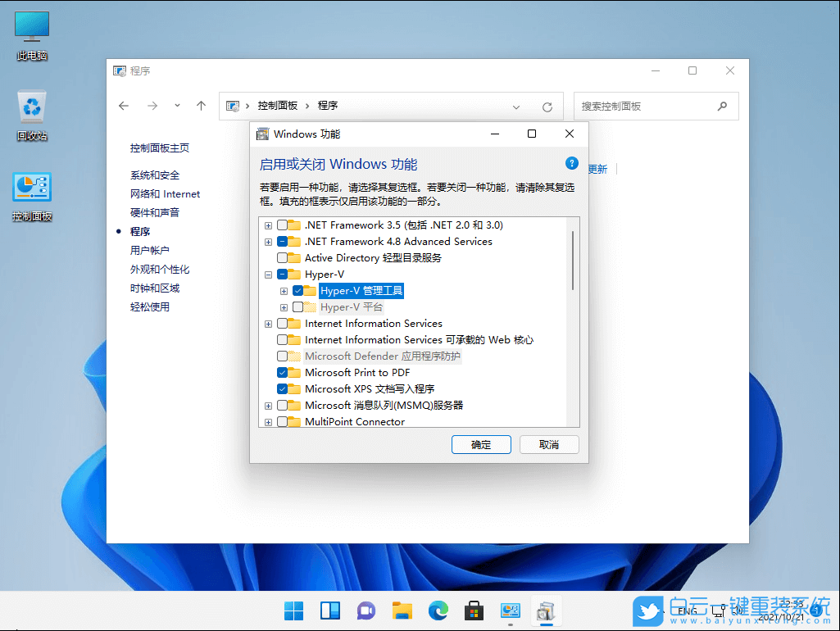Open Microsoft Store from the taskbar
This screenshot has height=631, width=840.
click(474, 611)
